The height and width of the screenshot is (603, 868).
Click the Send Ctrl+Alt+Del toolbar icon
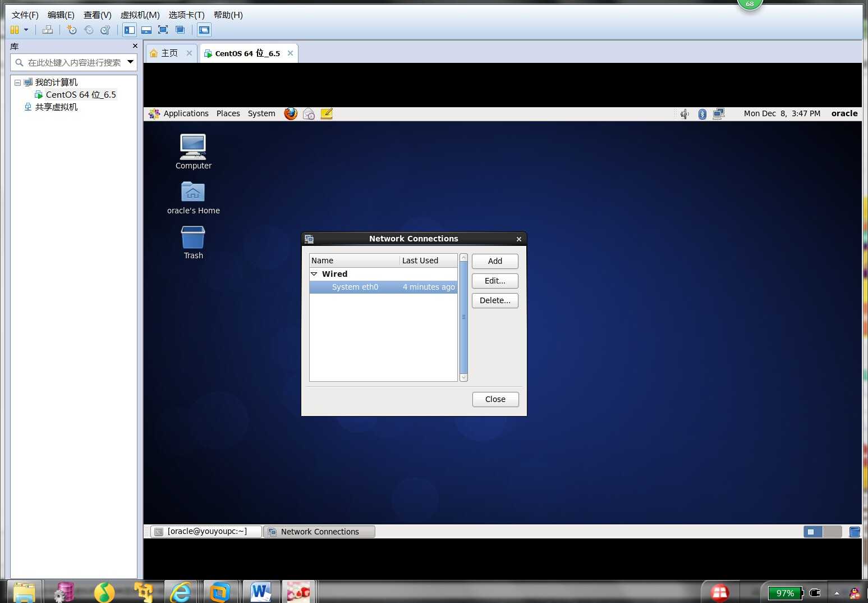[x=48, y=30]
